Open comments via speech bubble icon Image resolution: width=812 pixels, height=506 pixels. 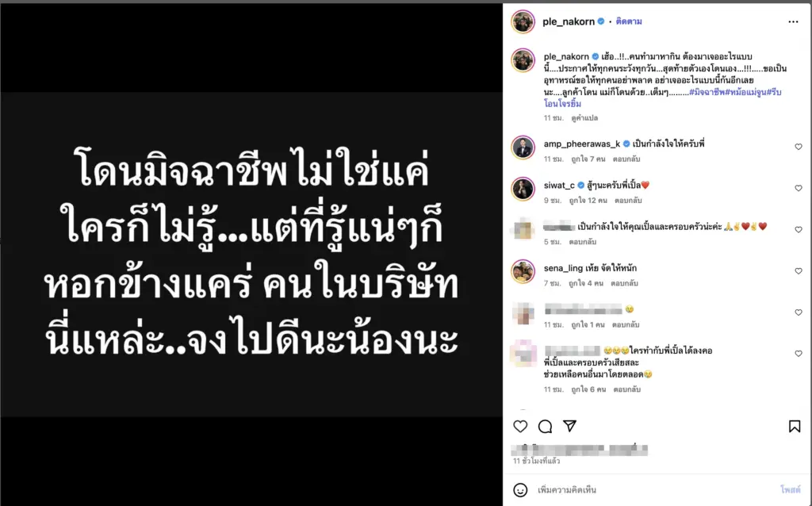click(545, 426)
